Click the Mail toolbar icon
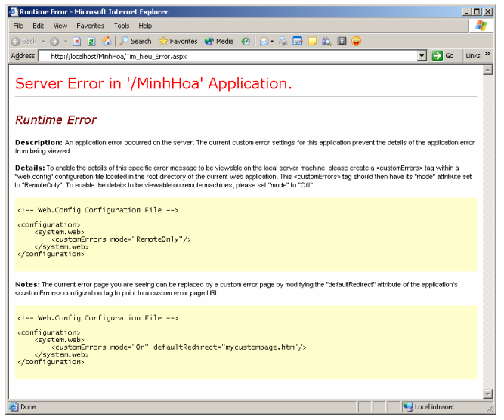This screenshot has height=420, width=504. tap(264, 41)
